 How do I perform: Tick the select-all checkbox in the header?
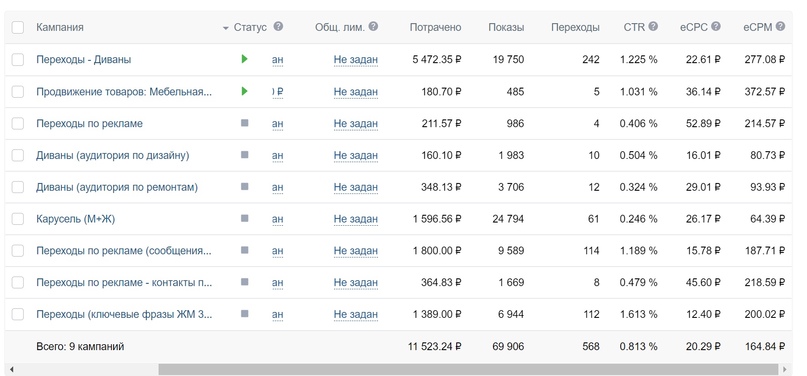[x=18, y=27]
